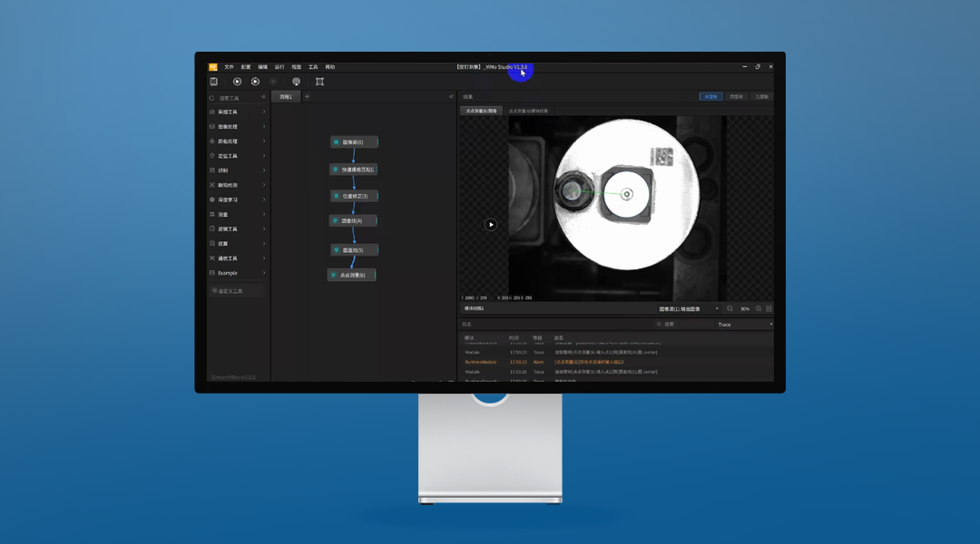The width and height of the screenshot is (980, 544).
Task: Click the round play button on the image
Action: point(491,225)
